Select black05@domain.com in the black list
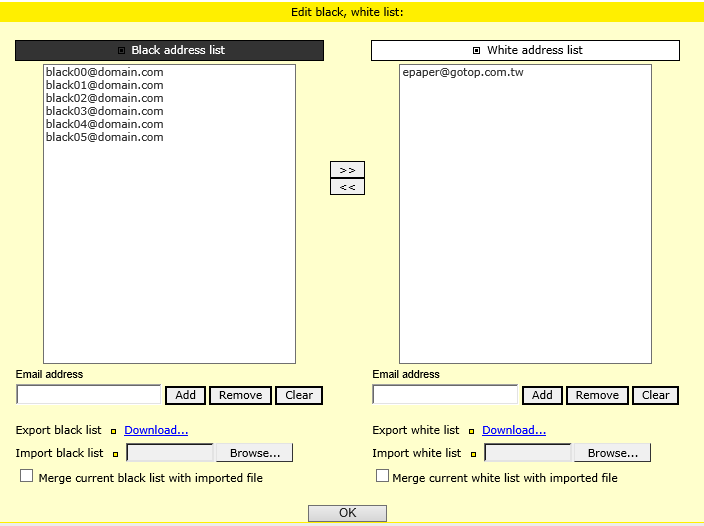Image resolution: width=704 pixels, height=526 pixels. tap(104, 137)
